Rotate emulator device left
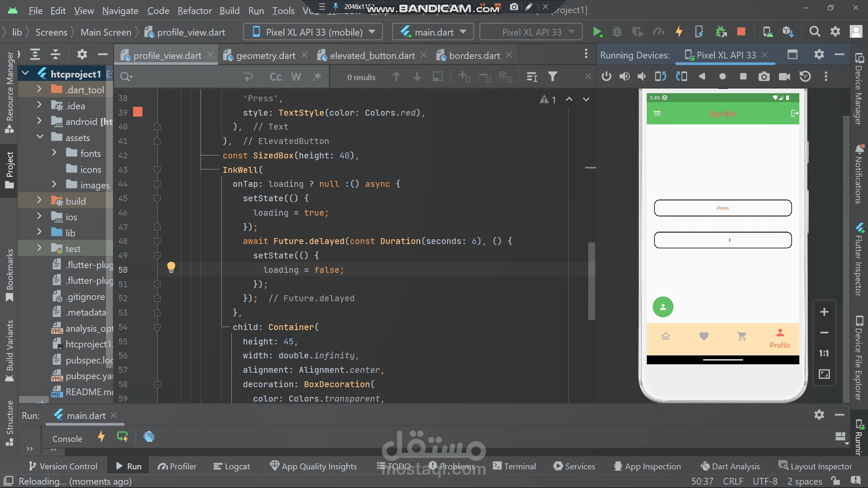The height and width of the screenshot is (488, 868). tap(661, 76)
